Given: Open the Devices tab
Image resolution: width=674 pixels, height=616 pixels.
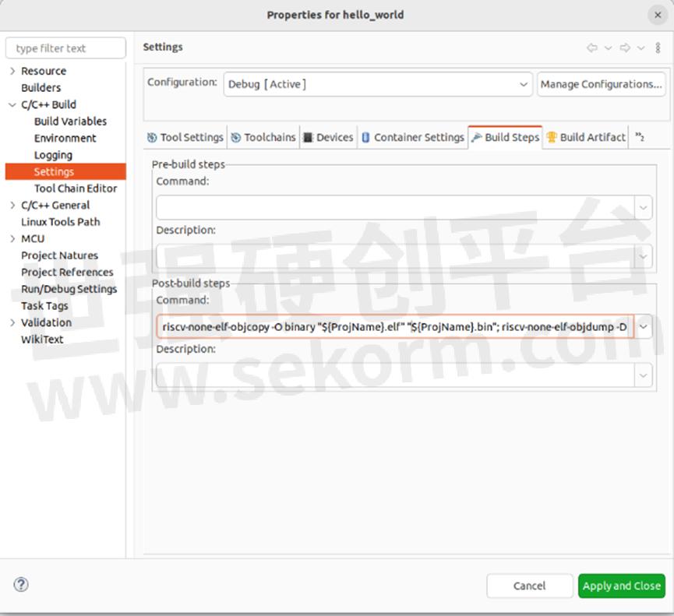Looking at the screenshot, I should pos(328,137).
